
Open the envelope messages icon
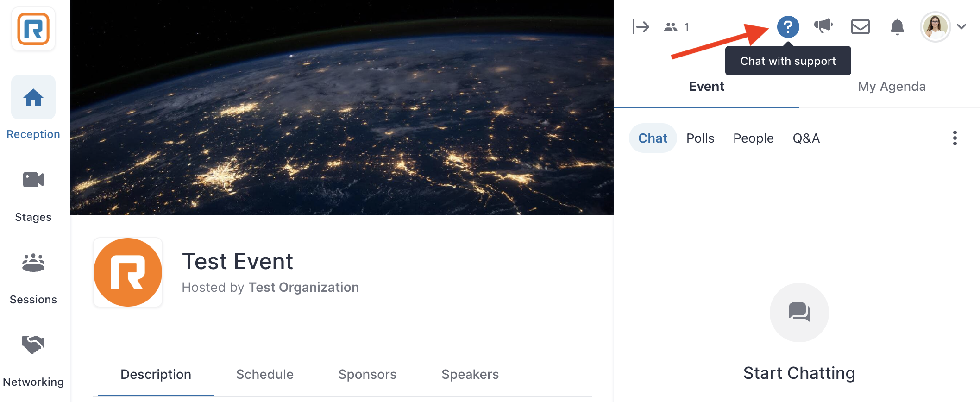click(861, 26)
